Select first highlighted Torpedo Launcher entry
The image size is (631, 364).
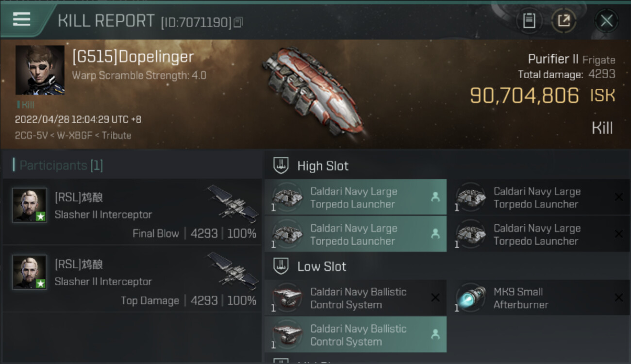(x=355, y=198)
